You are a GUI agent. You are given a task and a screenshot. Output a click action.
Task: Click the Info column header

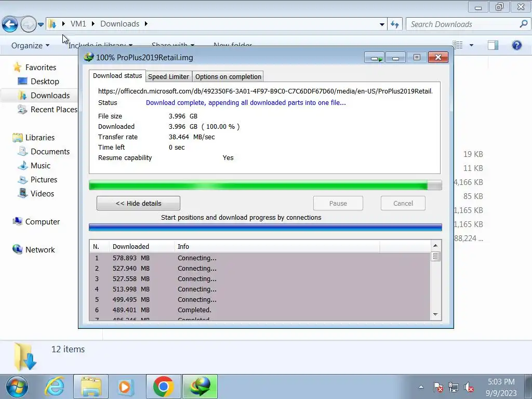click(x=277, y=247)
